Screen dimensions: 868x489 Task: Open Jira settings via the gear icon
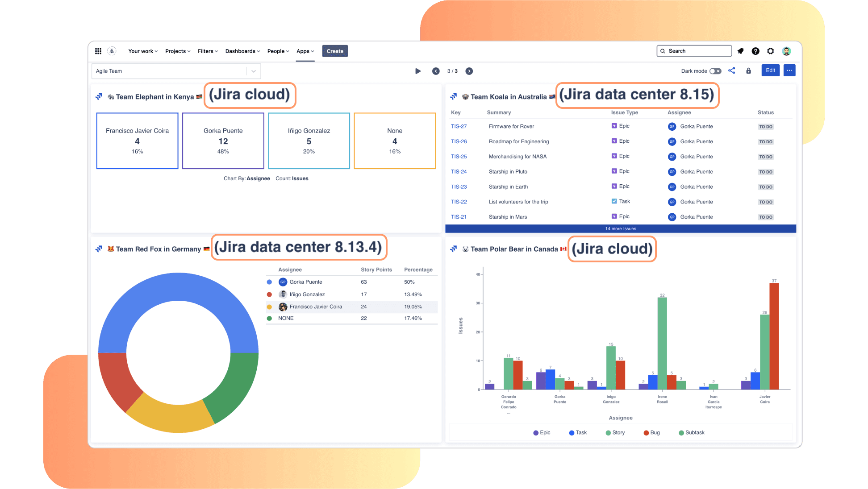point(770,51)
